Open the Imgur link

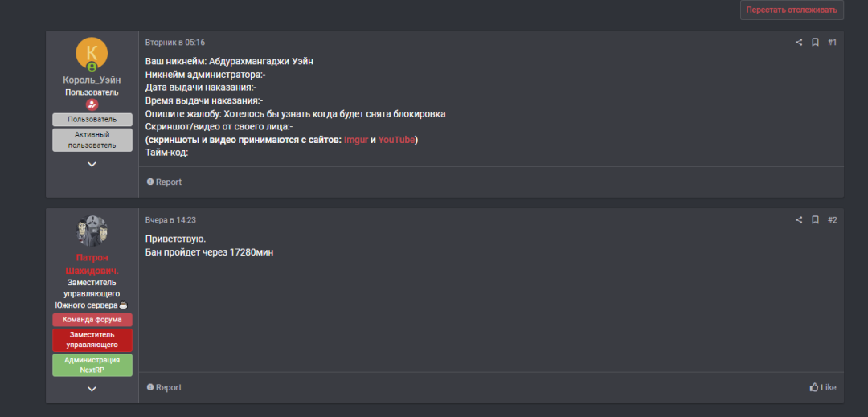(356, 140)
